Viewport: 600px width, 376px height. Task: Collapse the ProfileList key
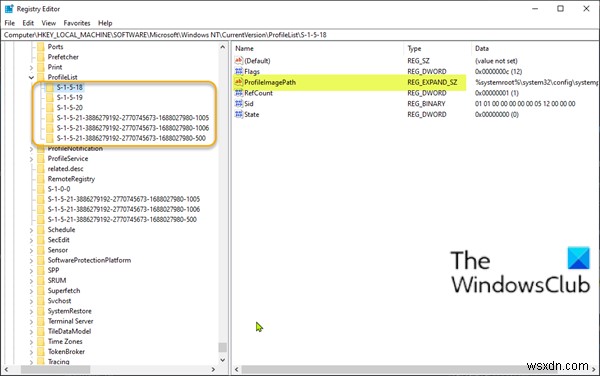[31, 77]
